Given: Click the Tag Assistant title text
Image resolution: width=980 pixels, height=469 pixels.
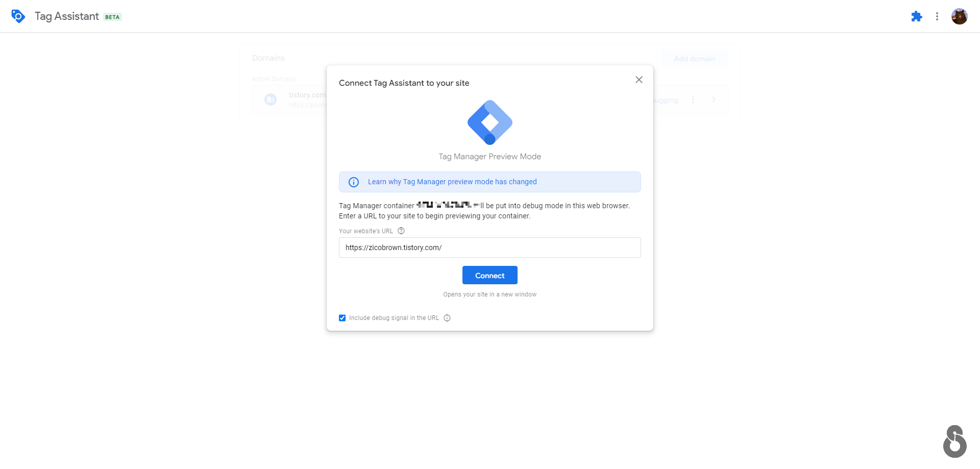Looking at the screenshot, I should [x=67, y=16].
